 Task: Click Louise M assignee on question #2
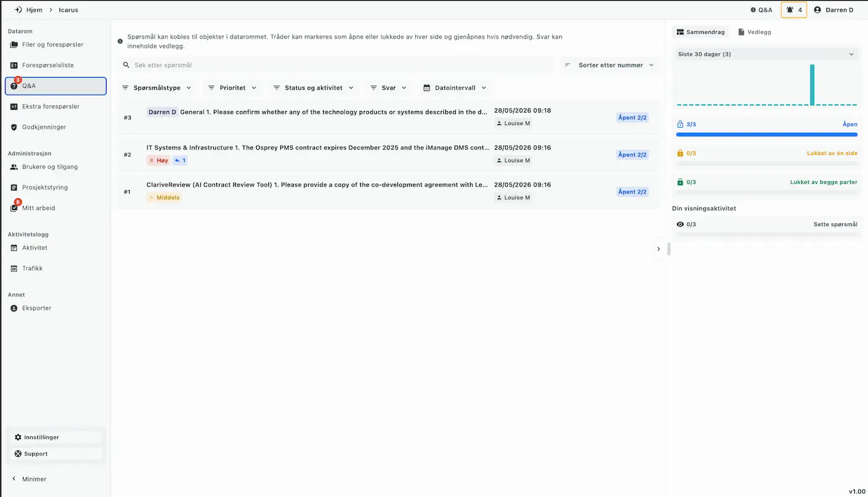coord(514,161)
